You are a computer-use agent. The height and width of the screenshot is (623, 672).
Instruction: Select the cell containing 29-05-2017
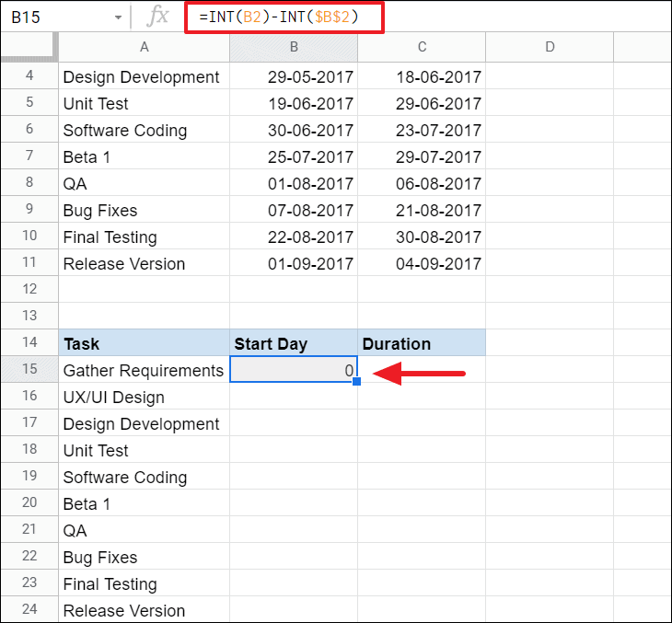pos(294,76)
